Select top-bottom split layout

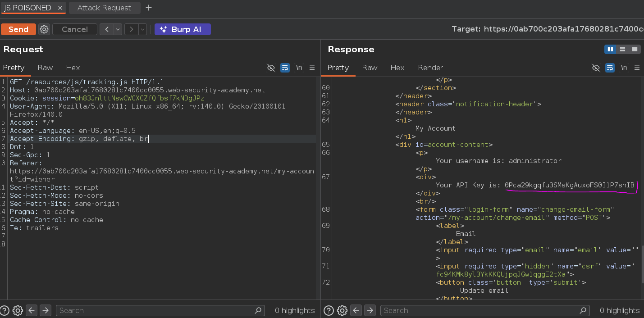point(622,49)
